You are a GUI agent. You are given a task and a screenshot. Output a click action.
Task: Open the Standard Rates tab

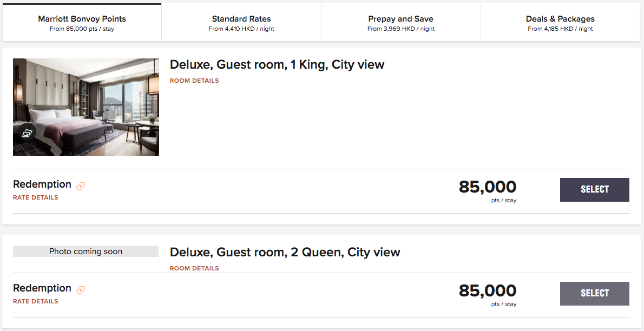click(241, 23)
